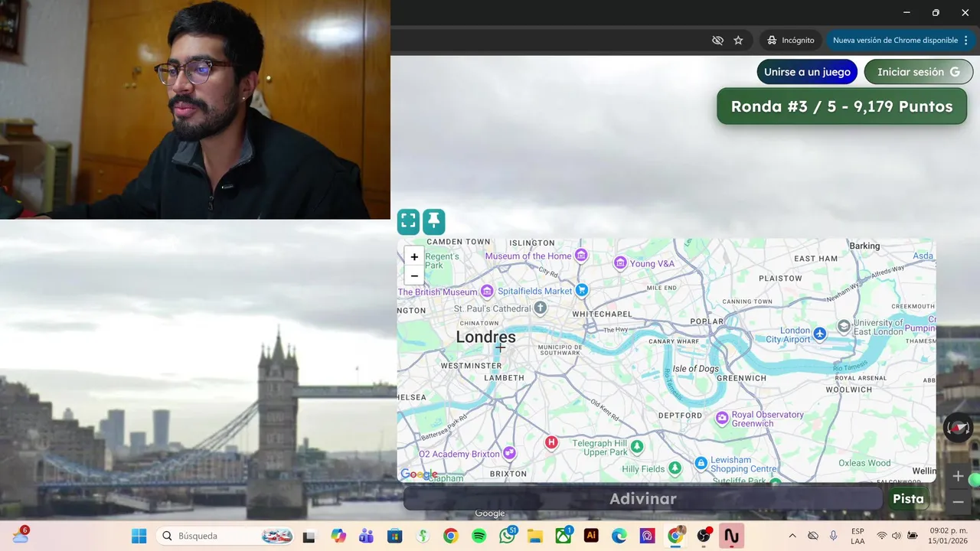Open Microsoft Edge from taskbar

coord(619,536)
